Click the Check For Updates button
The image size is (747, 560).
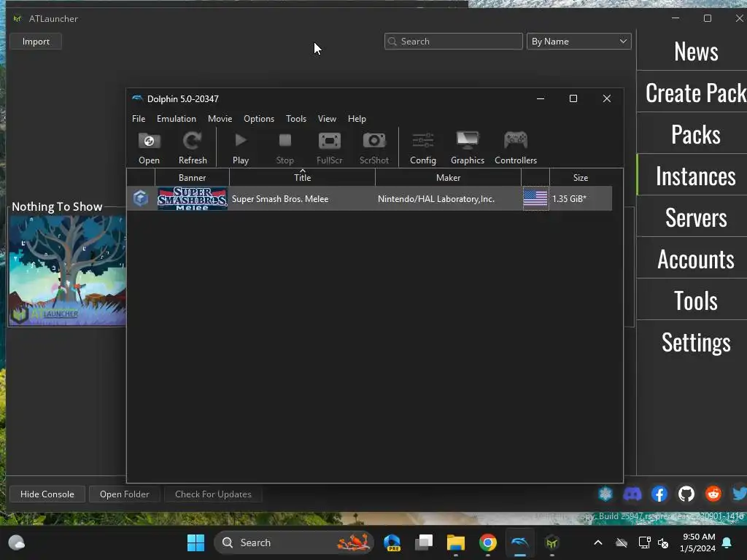(x=213, y=494)
